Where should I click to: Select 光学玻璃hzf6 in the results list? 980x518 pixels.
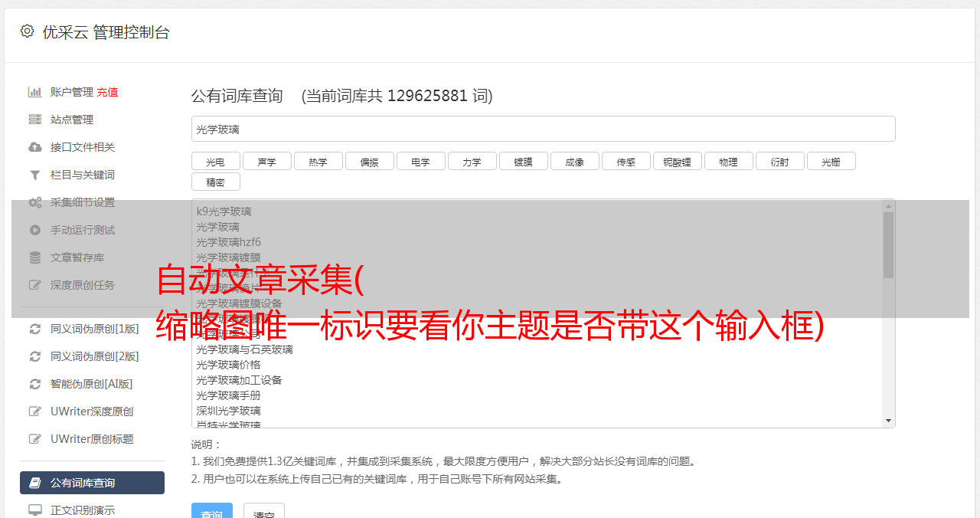537,242
